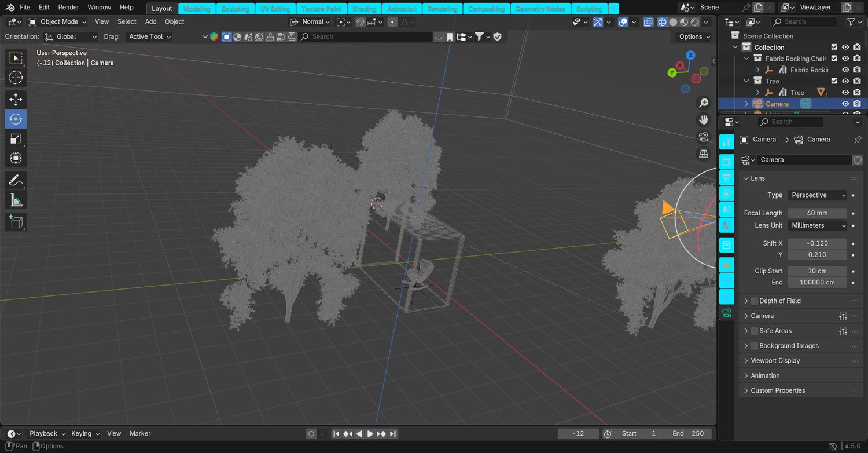The image size is (868, 453).
Task: Click the hand pan view icon
Action: coord(704,120)
